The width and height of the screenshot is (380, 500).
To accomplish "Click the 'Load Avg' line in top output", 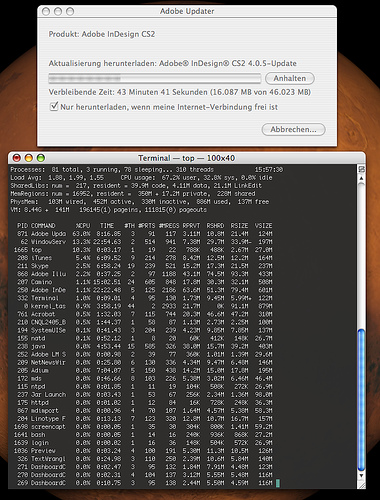I will pos(141,178).
